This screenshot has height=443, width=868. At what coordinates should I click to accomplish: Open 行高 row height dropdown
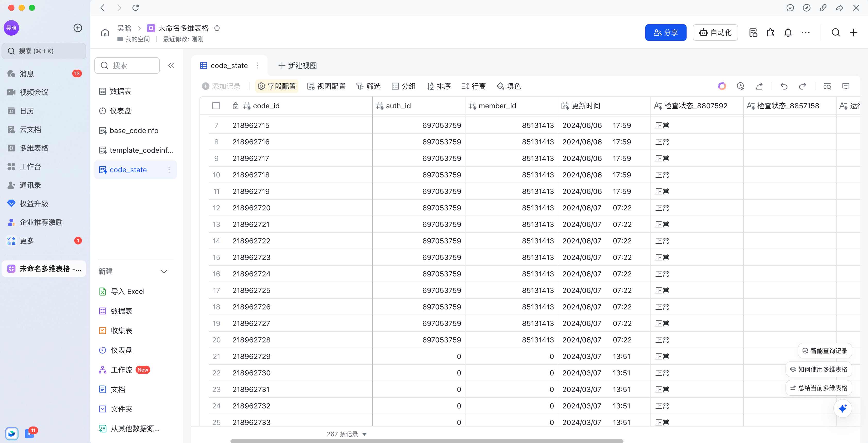(x=473, y=86)
